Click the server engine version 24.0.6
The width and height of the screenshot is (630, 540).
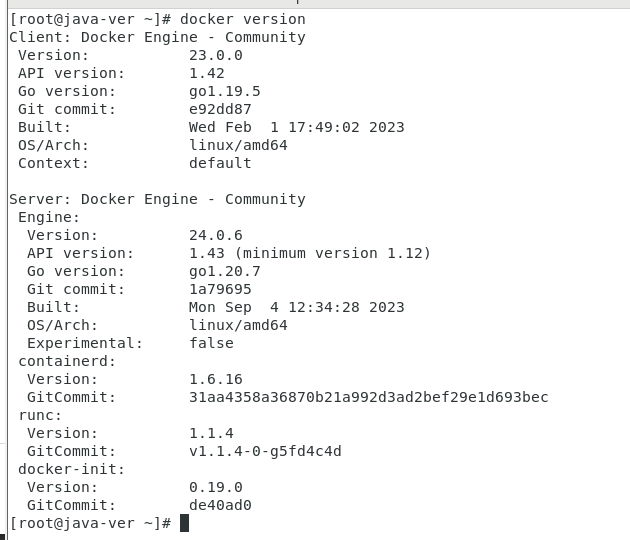(x=216, y=235)
